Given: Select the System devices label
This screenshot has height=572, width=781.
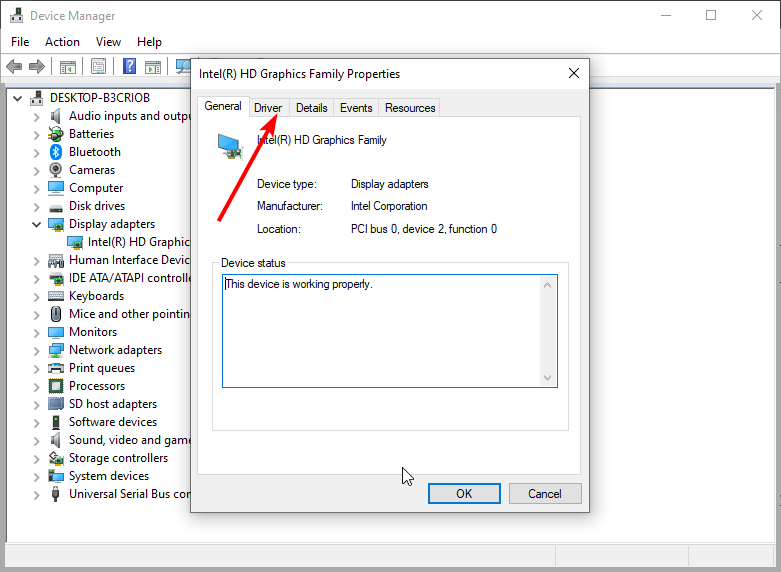Looking at the screenshot, I should [109, 476].
